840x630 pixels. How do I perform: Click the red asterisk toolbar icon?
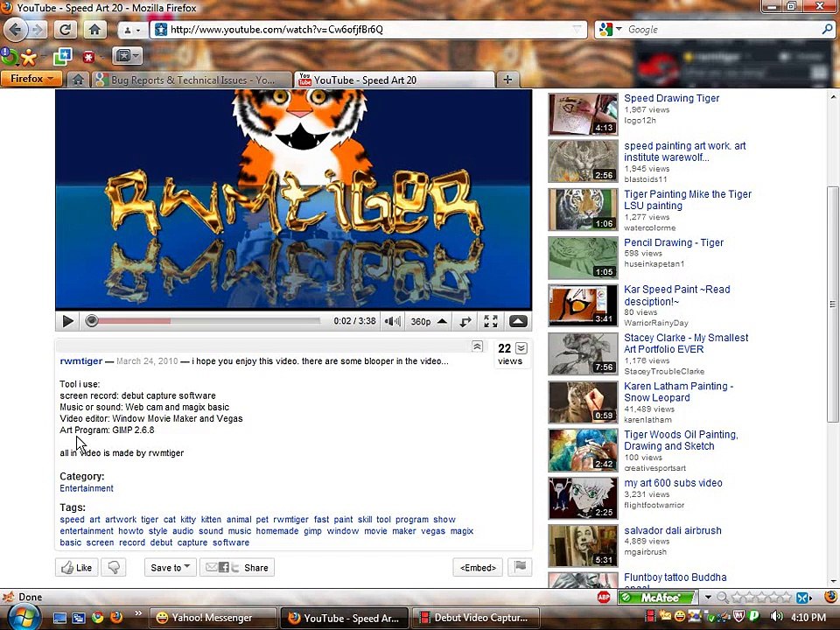(x=89, y=56)
